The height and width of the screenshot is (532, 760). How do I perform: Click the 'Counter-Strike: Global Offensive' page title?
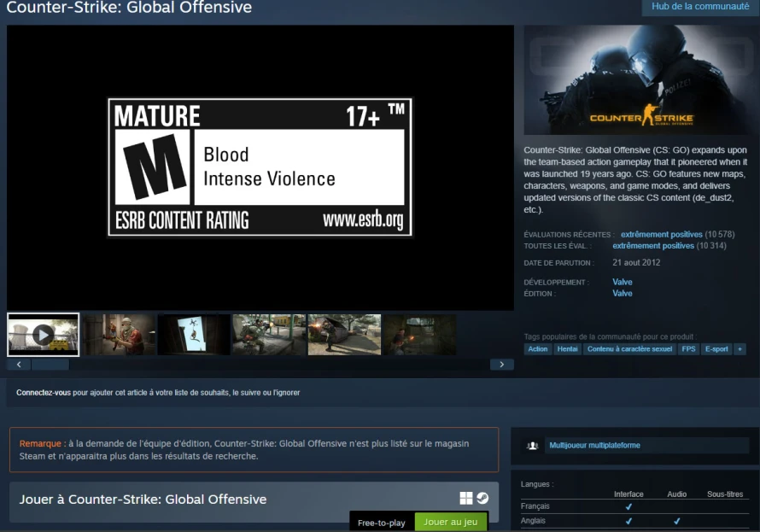pos(129,8)
